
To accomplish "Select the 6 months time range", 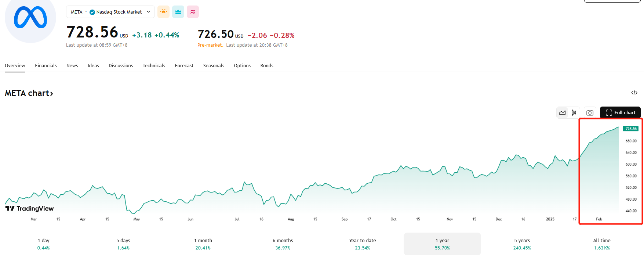I will pos(283,244).
